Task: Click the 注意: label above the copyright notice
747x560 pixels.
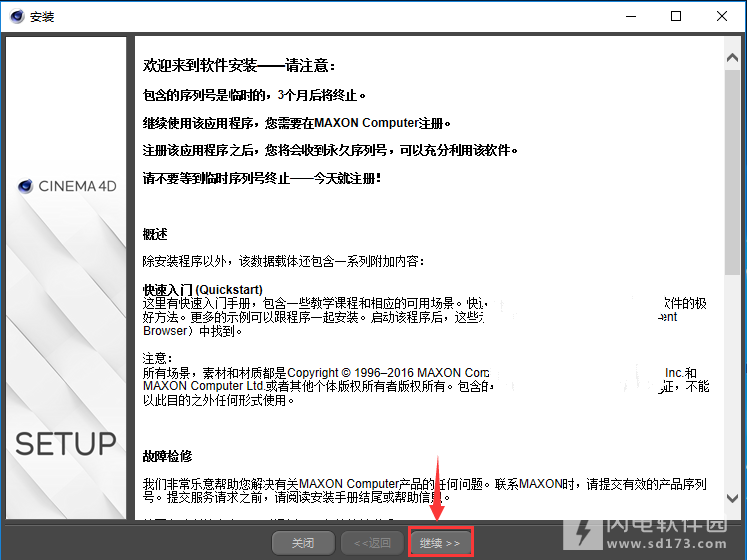Action: pos(157,358)
